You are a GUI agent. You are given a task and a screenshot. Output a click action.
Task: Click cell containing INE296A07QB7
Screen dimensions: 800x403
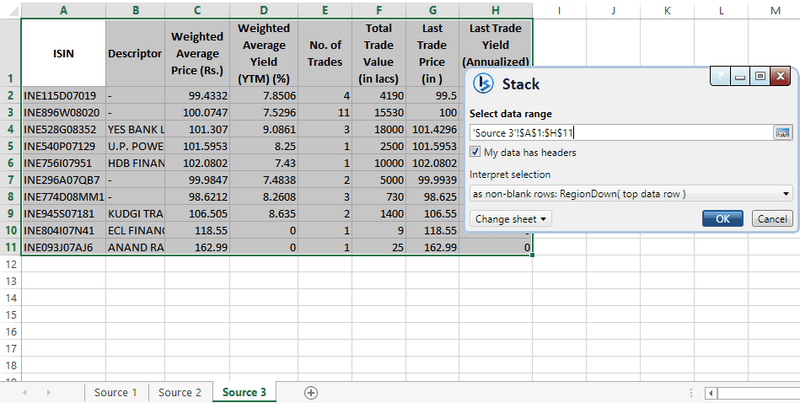63,180
